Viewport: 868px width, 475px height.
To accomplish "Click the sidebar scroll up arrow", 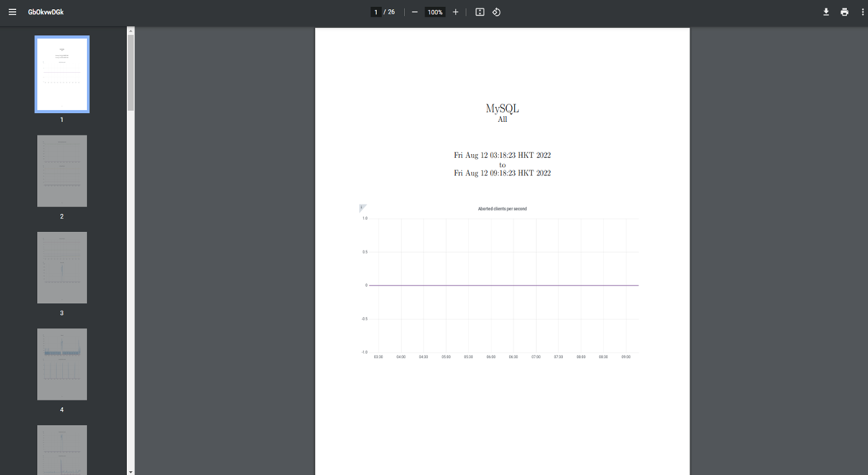I will pos(131,30).
